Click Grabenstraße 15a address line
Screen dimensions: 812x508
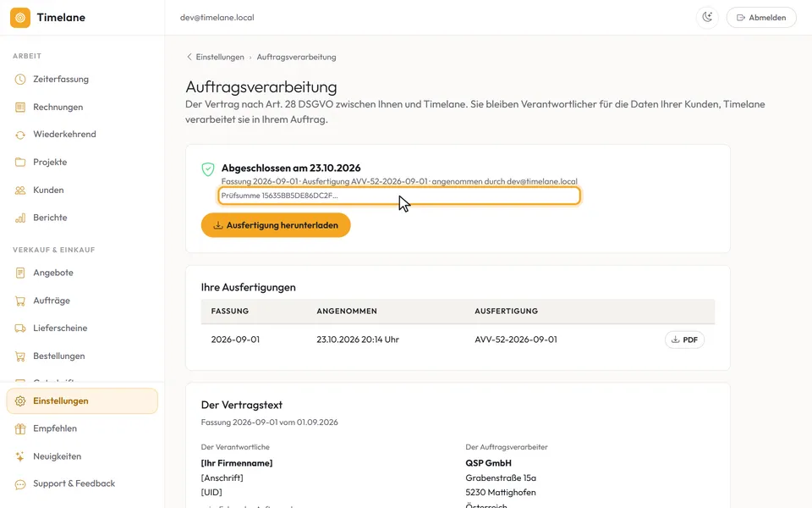[501, 478]
